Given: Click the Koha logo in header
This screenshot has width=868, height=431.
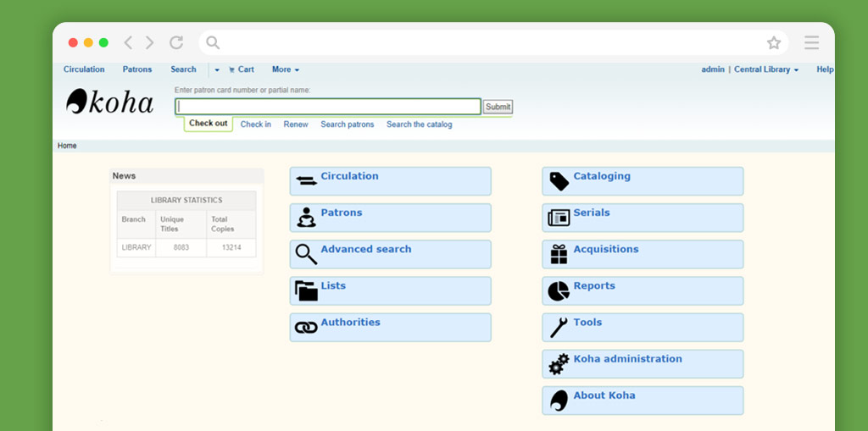Looking at the screenshot, I should point(109,102).
